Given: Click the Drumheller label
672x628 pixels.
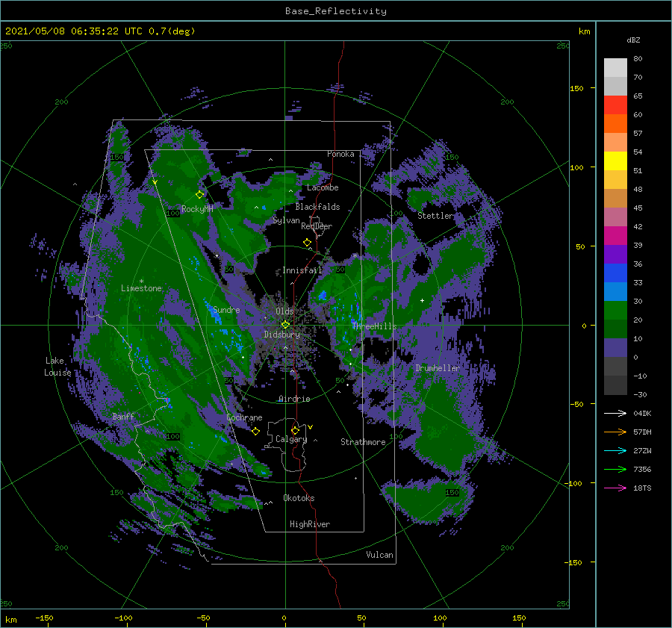Looking at the screenshot, I should click(x=438, y=368).
